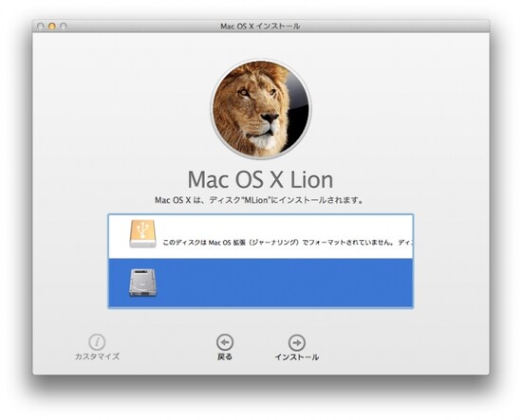Click the カスタマイズ label
The width and height of the screenshot is (522, 420).
point(97,356)
